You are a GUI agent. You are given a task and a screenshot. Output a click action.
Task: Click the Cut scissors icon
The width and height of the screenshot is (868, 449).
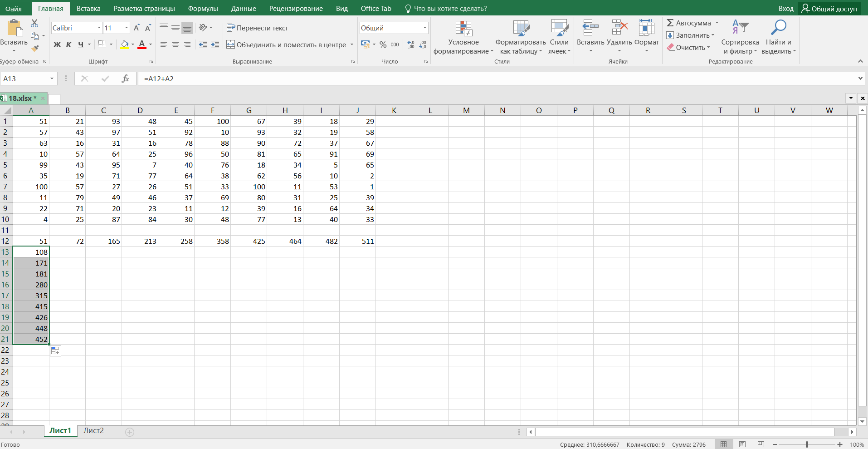[x=34, y=23]
